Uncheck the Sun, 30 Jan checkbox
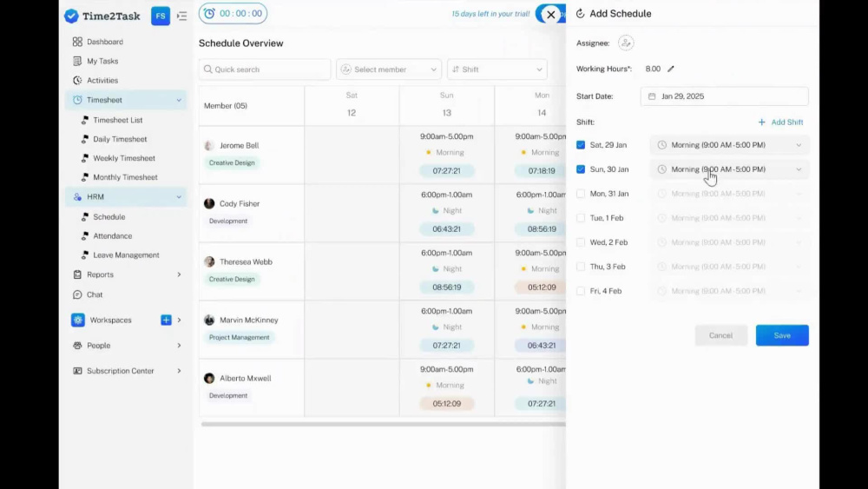The image size is (868, 489). [581, 169]
